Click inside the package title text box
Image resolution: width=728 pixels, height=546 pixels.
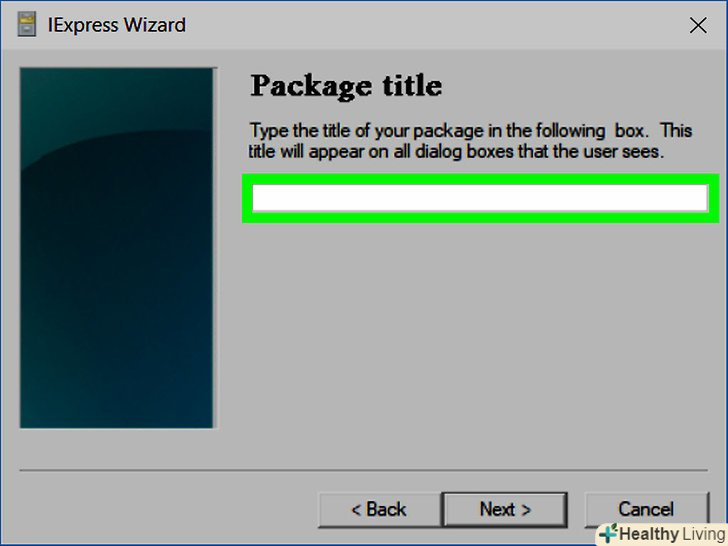coord(480,198)
